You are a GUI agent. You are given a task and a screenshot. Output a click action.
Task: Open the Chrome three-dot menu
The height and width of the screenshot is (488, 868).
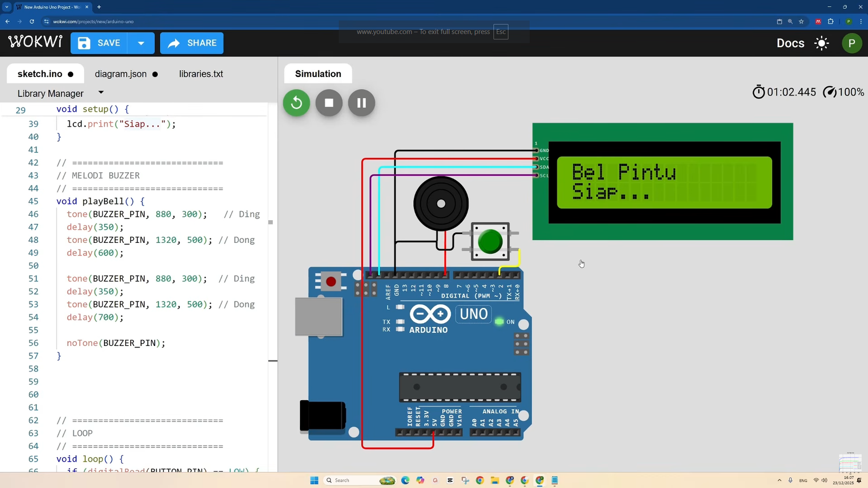(861, 22)
